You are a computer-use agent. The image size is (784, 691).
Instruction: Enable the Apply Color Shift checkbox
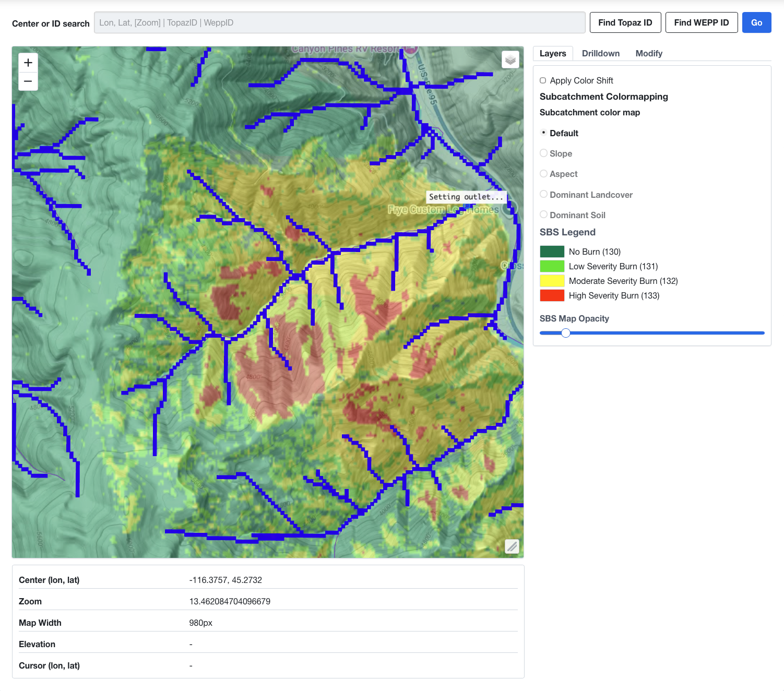coord(543,80)
